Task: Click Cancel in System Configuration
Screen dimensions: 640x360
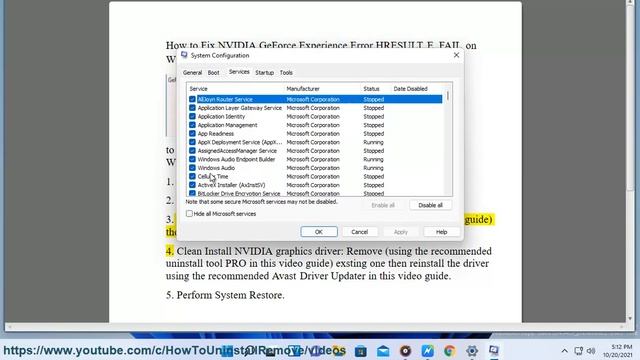Action: coord(360,232)
